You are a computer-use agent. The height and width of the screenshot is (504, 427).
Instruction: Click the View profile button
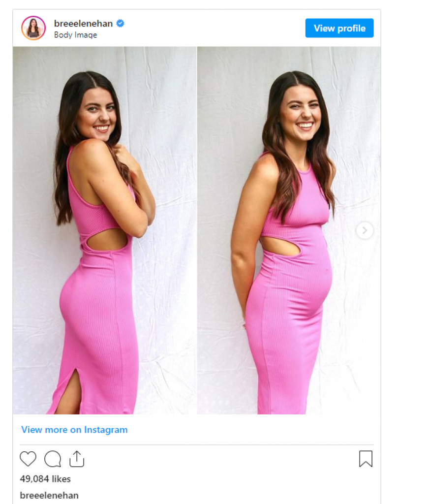click(339, 28)
